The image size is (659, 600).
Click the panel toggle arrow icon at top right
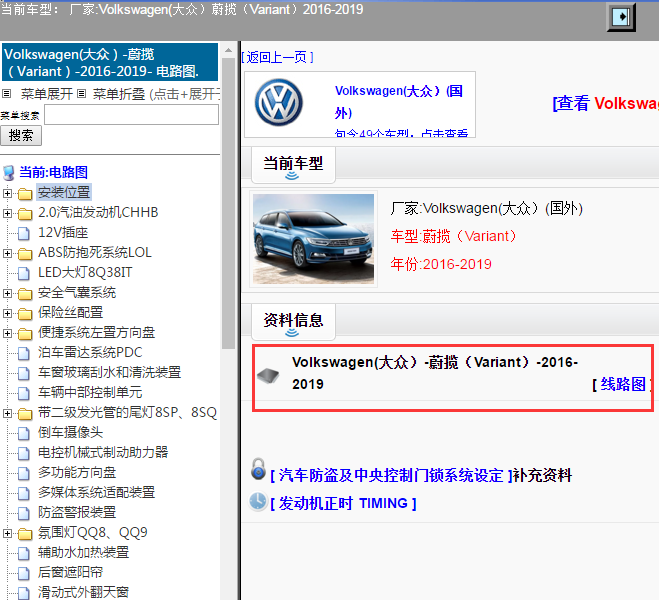pyautogui.click(x=621, y=17)
